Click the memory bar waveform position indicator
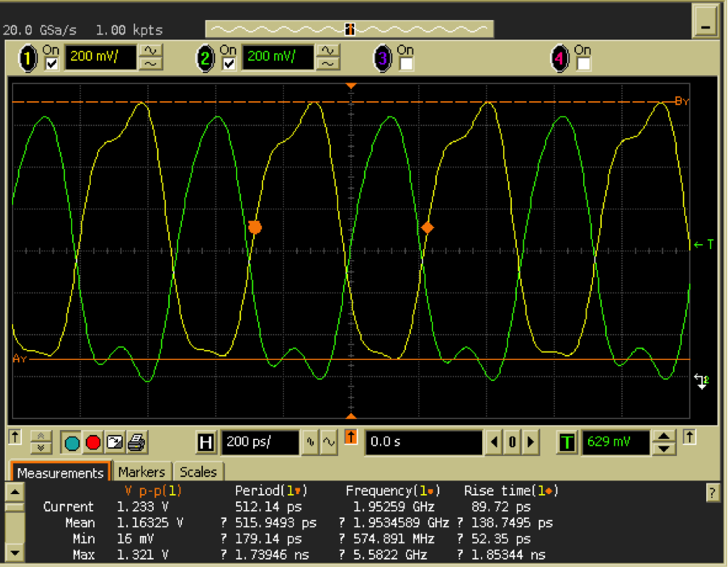This screenshot has height=570, width=728. click(349, 29)
